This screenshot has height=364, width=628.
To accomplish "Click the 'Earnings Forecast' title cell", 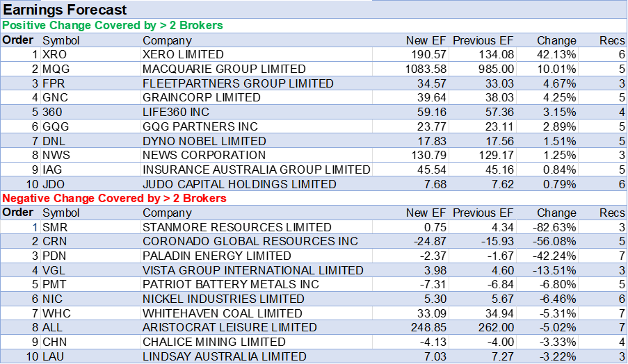I will 65,10.
